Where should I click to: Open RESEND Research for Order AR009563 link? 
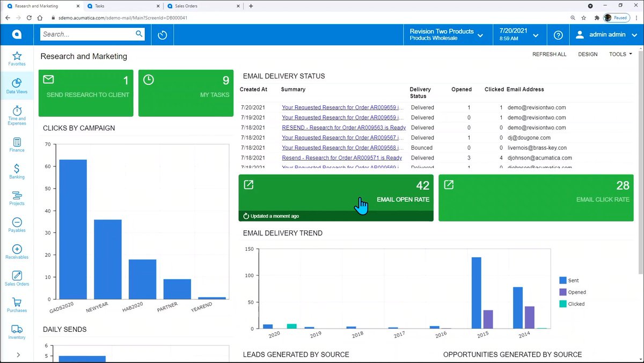click(343, 128)
